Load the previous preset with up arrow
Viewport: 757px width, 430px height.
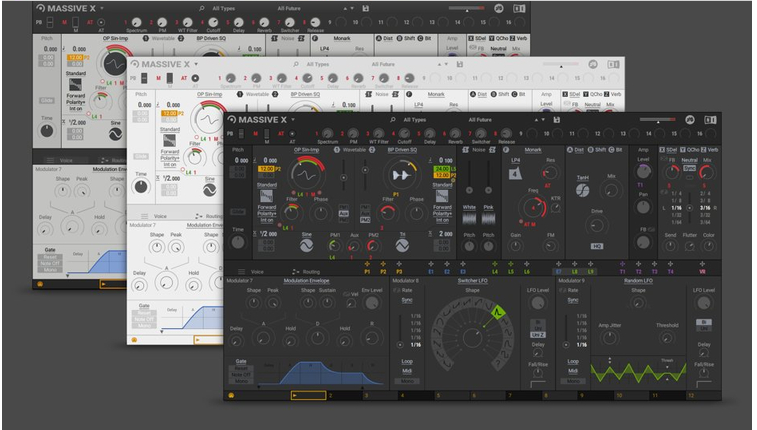click(535, 120)
